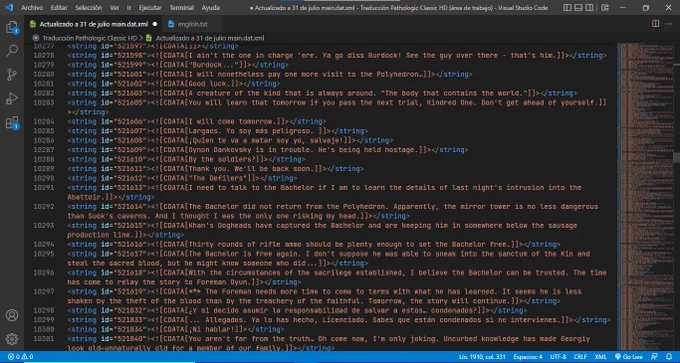Open the Archivo menu

[x=32, y=8]
